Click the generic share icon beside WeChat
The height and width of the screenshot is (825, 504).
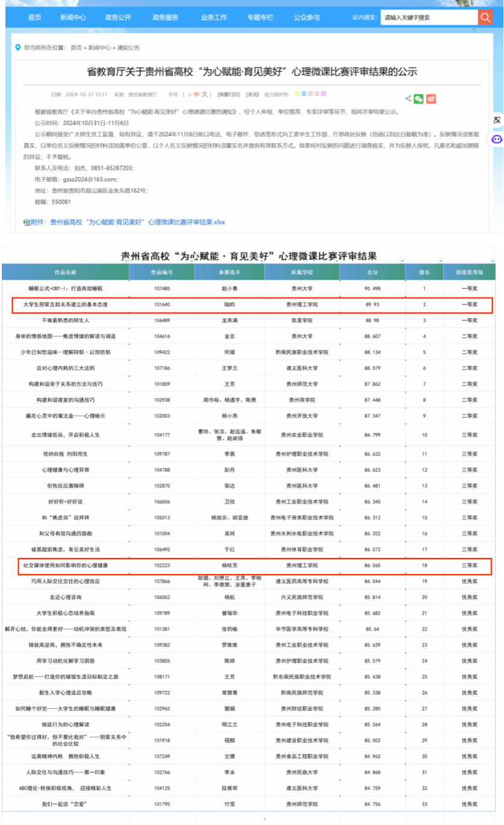coord(407,99)
